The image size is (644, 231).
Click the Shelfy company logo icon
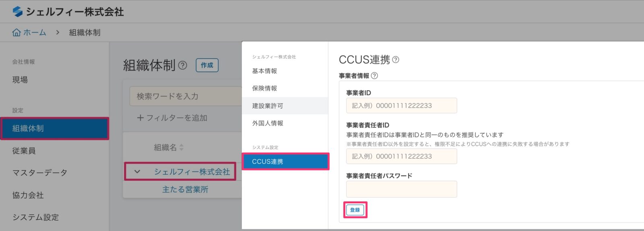coord(17,12)
